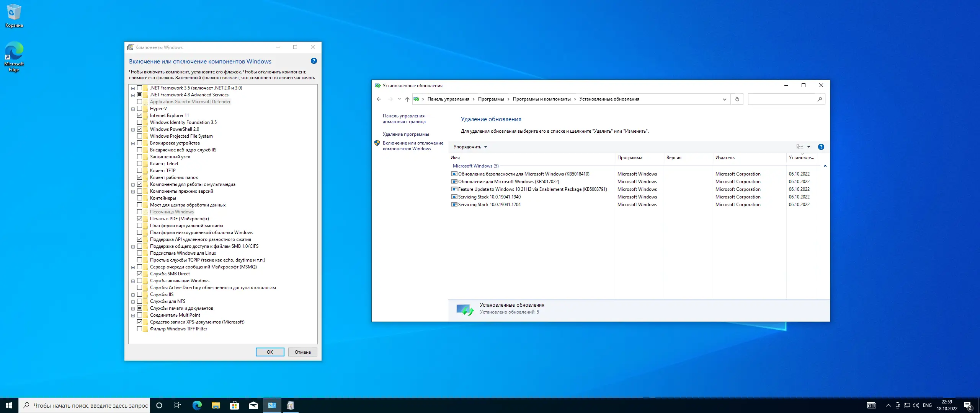The width and height of the screenshot is (980, 413).
Task: Expand the .NET Framework 3.5 tree node
Action: tap(133, 88)
